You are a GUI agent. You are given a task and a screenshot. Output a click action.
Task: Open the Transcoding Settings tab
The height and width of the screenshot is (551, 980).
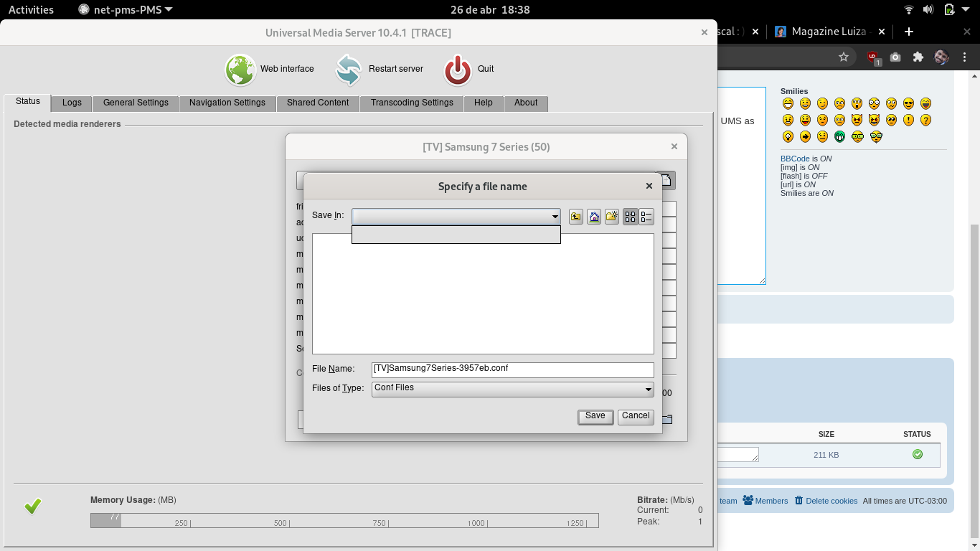pyautogui.click(x=412, y=103)
